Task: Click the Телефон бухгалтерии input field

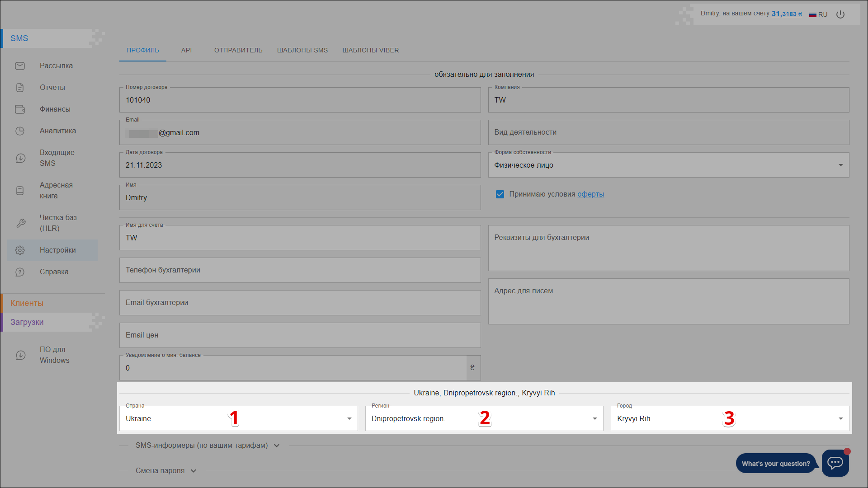Action: tap(300, 270)
